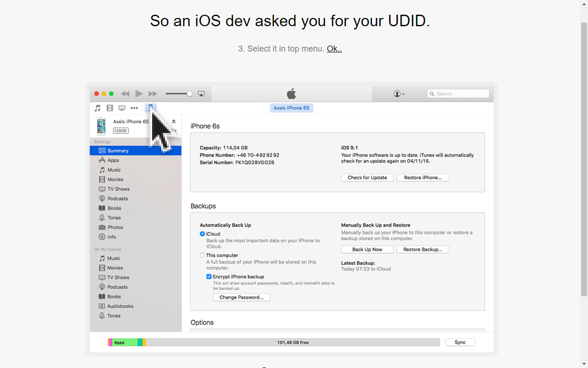Click Restore Backup... button

423,249
